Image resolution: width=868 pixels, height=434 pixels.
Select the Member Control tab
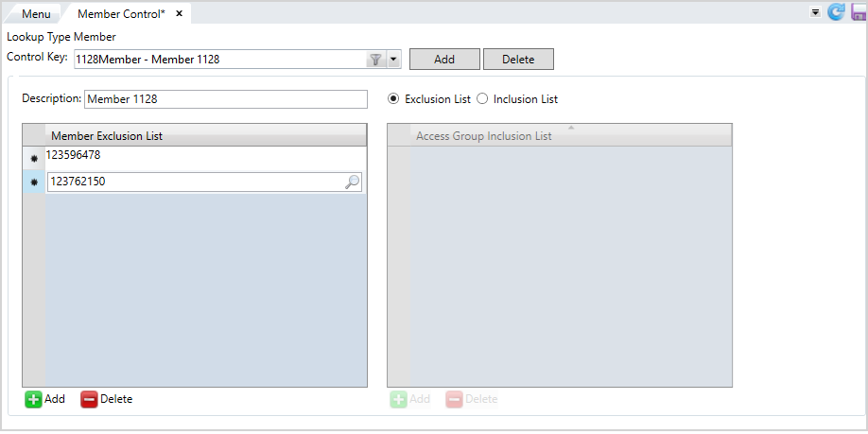[122, 14]
